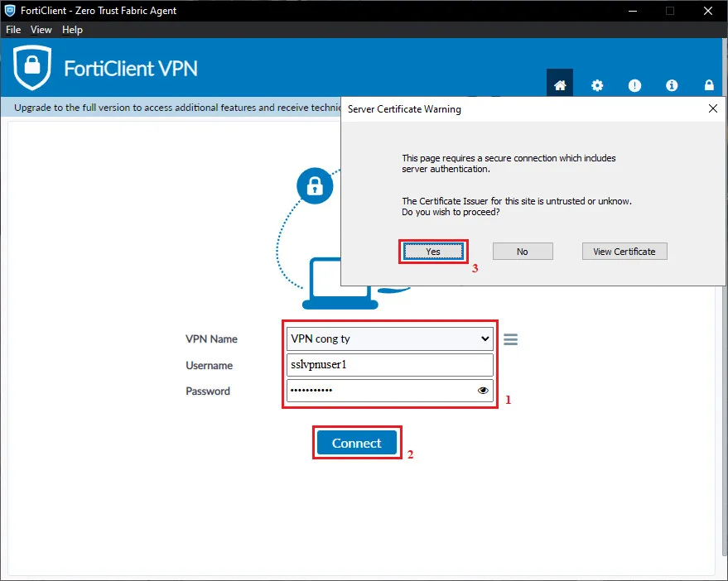Click the FortiClient shield logo
Screen dimensions: 728x581
coord(32,67)
